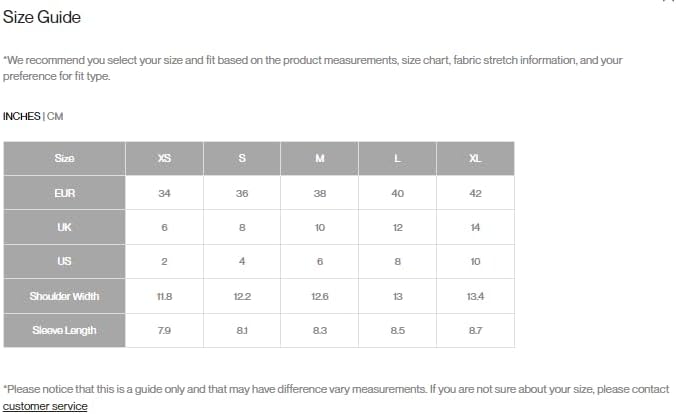Image resolution: width=676 pixels, height=414 pixels.
Task: Switch measurements to INCHES
Action: coord(21,116)
